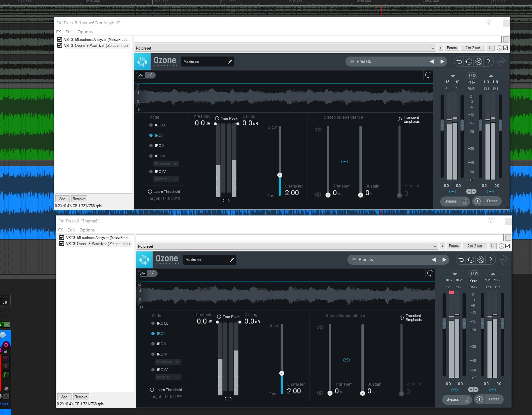Open history icon in Track 5 Ozone header
Viewport: 532px width, 415px height.
click(x=469, y=62)
